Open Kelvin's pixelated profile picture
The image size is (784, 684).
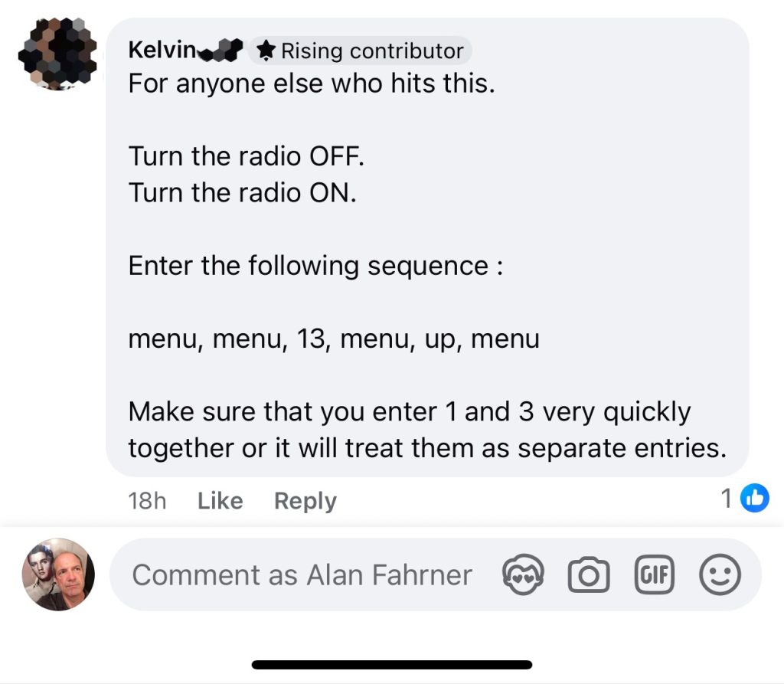click(57, 52)
